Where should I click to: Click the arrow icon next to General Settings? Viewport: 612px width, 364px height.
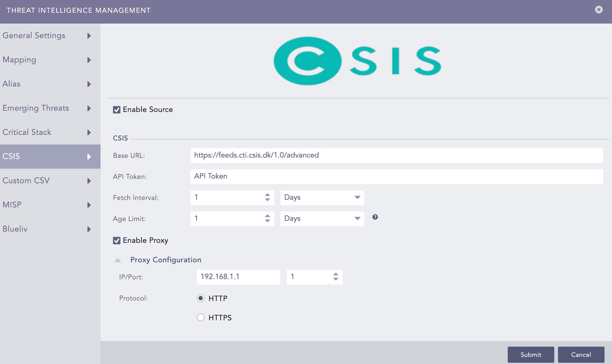click(89, 36)
